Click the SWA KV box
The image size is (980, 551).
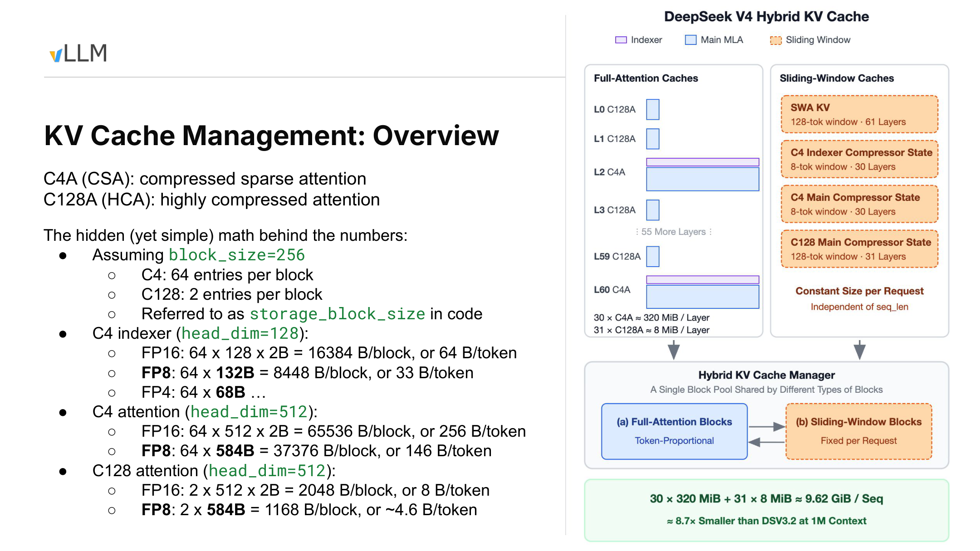point(859,114)
